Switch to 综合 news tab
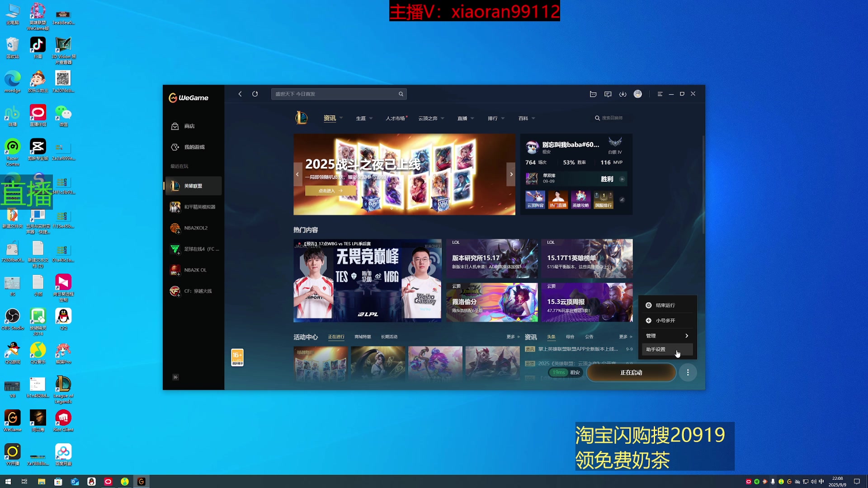This screenshot has width=868, height=488. tap(570, 337)
